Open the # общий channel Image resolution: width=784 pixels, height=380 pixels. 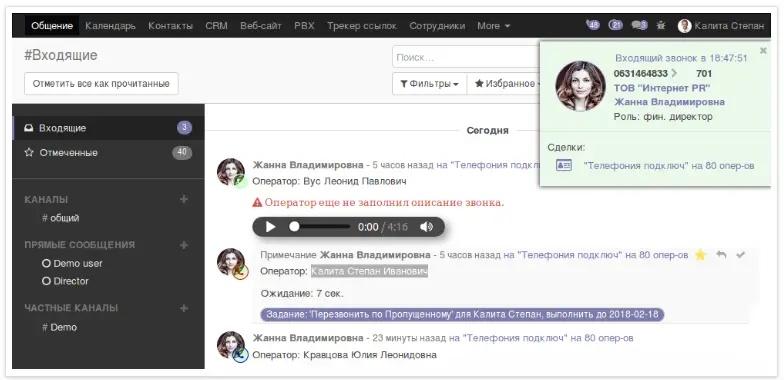click(x=60, y=218)
